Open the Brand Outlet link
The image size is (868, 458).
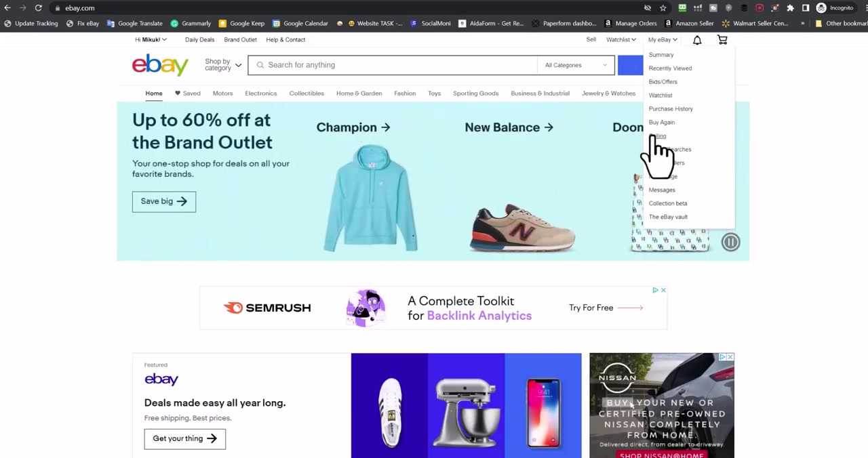coord(240,40)
